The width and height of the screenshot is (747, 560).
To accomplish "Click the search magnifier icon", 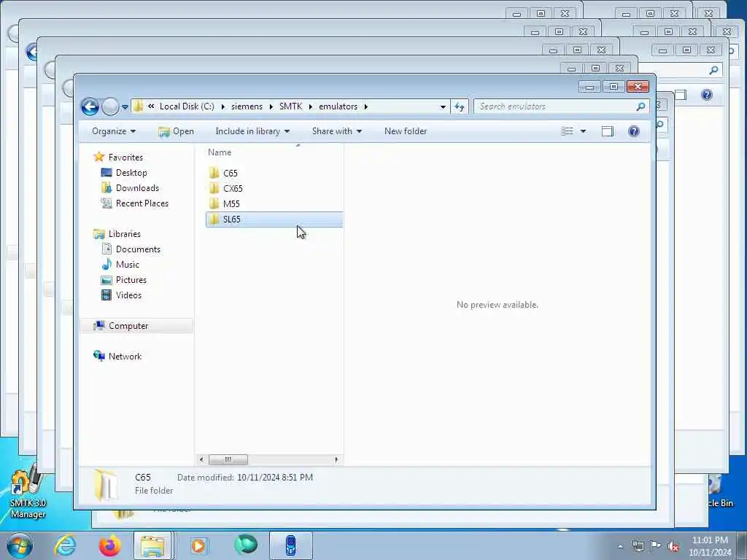I will point(640,106).
